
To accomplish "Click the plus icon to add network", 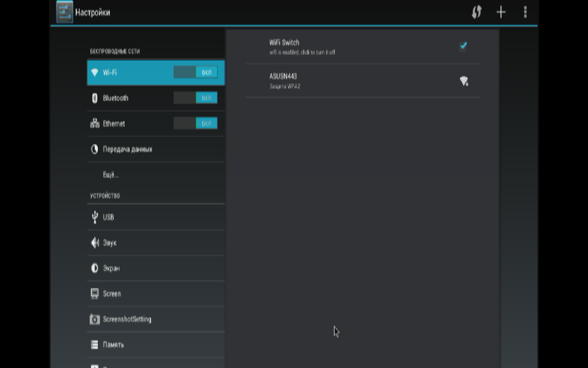I will pos(501,12).
